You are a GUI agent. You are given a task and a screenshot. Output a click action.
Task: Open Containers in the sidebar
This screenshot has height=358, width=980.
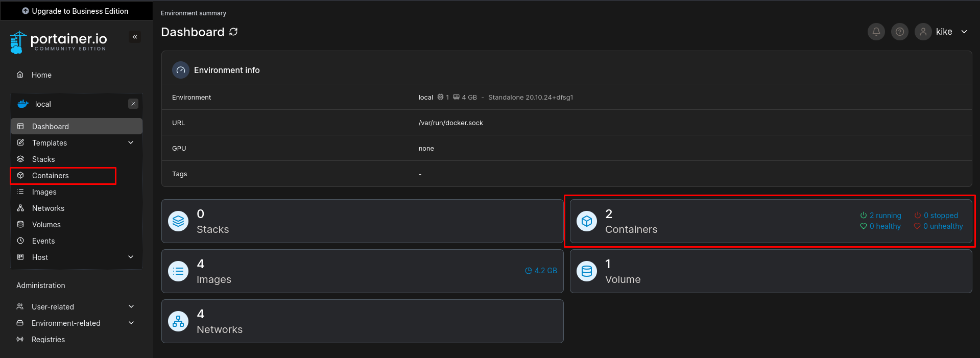coord(50,176)
